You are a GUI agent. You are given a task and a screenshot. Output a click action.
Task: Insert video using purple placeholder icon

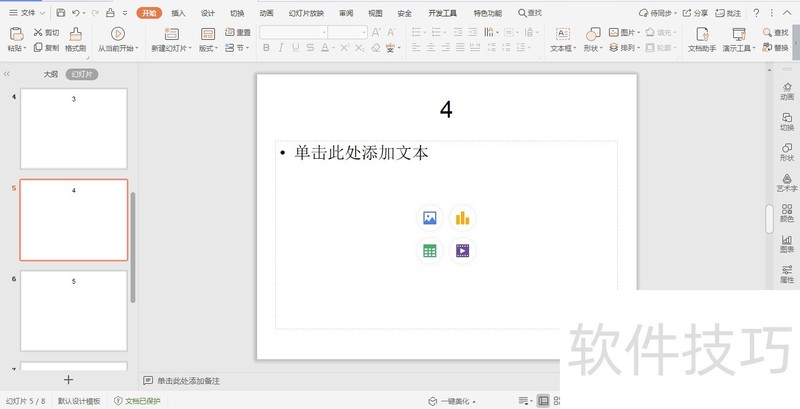pos(462,250)
